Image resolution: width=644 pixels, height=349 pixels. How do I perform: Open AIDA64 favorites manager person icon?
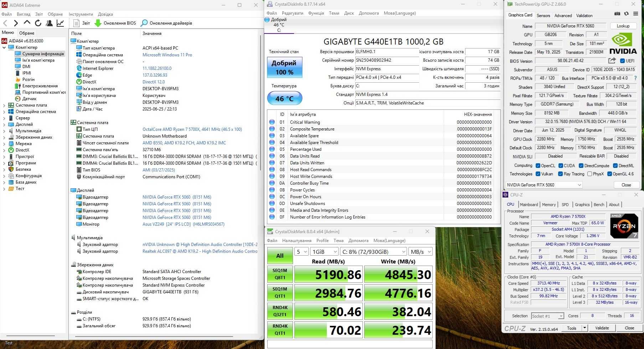tap(49, 23)
